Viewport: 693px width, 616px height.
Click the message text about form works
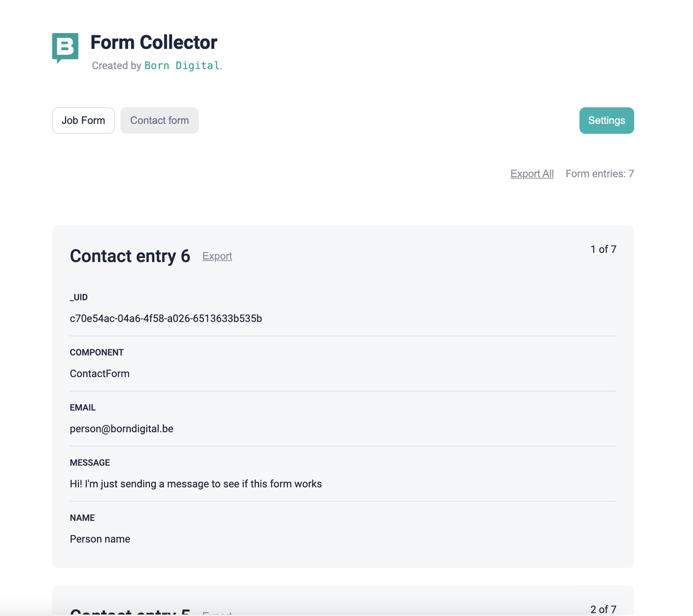(x=195, y=484)
